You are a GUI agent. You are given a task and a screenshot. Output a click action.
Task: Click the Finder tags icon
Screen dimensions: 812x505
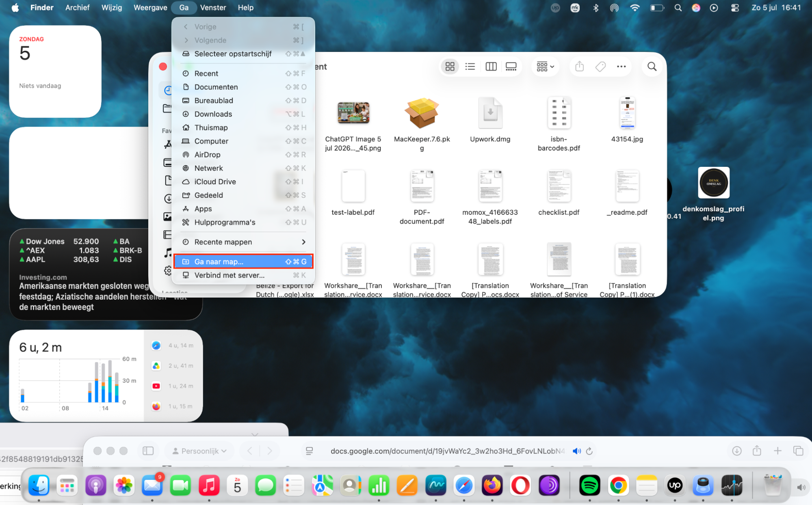click(600, 67)
